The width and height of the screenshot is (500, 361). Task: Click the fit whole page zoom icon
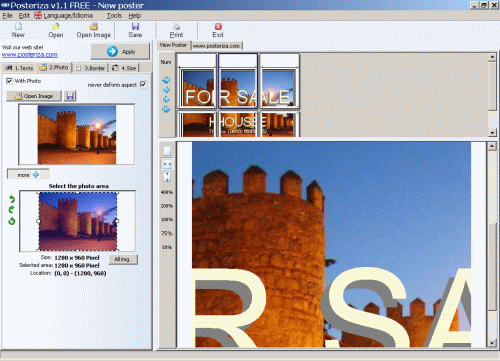click(167, 151)
